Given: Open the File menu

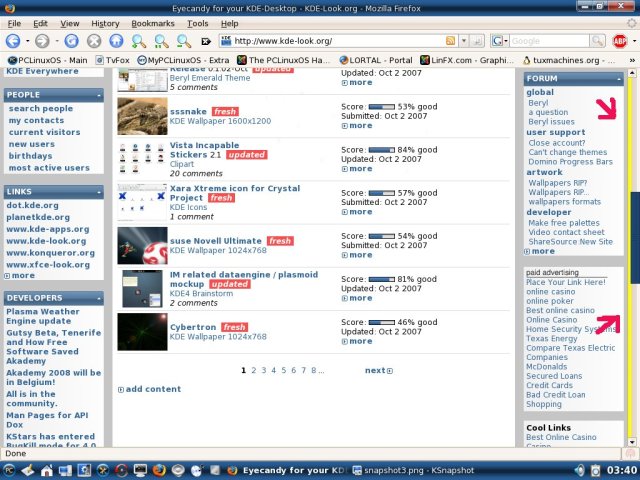Looking at the screenshot, I should click(x=14, y=24).
